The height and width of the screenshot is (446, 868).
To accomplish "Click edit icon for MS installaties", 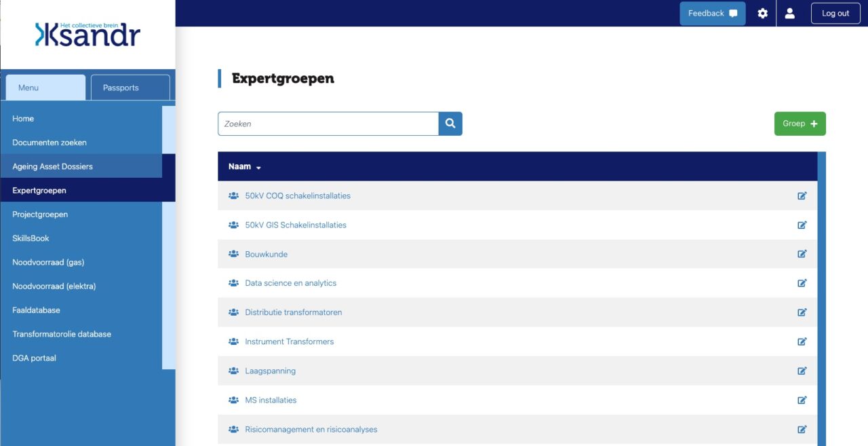I will 802,400.
